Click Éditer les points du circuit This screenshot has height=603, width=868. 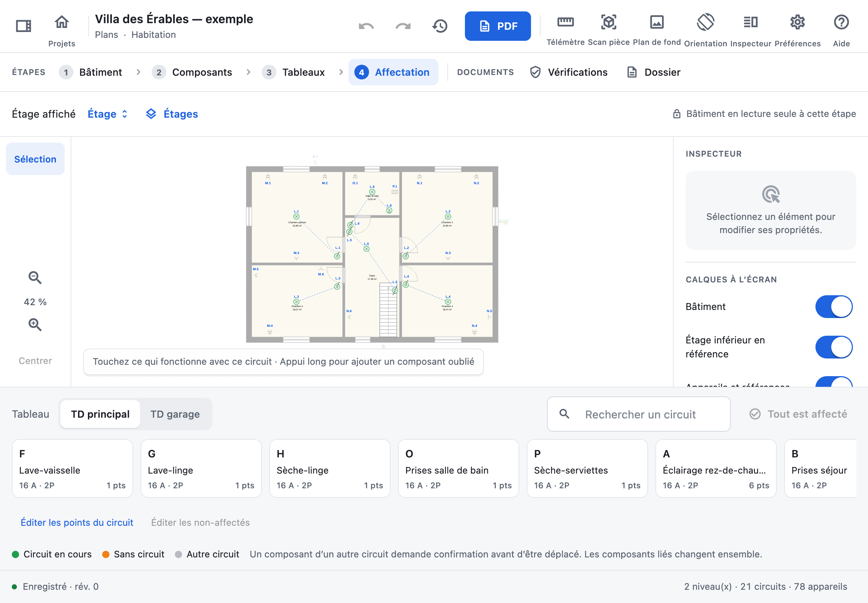pos(77,522)
